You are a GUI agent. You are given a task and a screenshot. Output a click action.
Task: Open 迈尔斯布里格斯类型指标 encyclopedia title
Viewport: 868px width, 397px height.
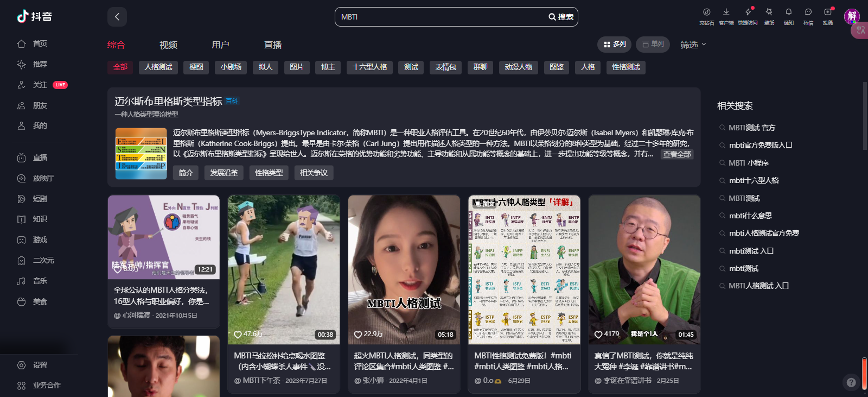168,101
